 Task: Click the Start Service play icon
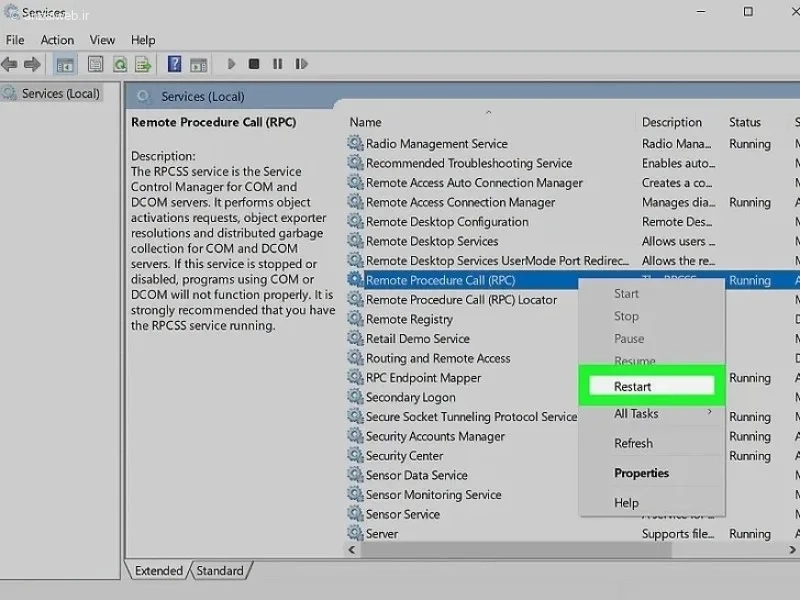pos(231,64)
